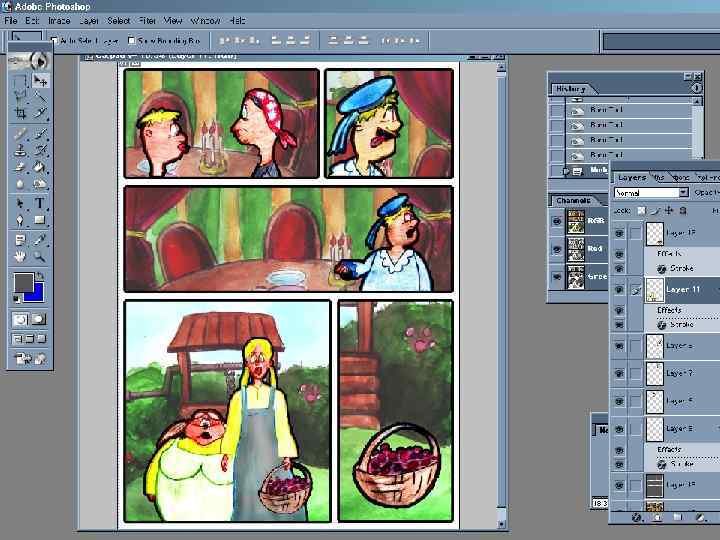Click document window scroll down arrow

coord(501,523)
